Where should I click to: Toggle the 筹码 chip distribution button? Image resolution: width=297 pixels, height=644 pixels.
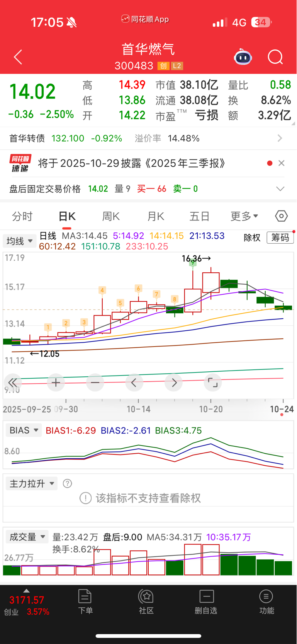pos(280,237)
